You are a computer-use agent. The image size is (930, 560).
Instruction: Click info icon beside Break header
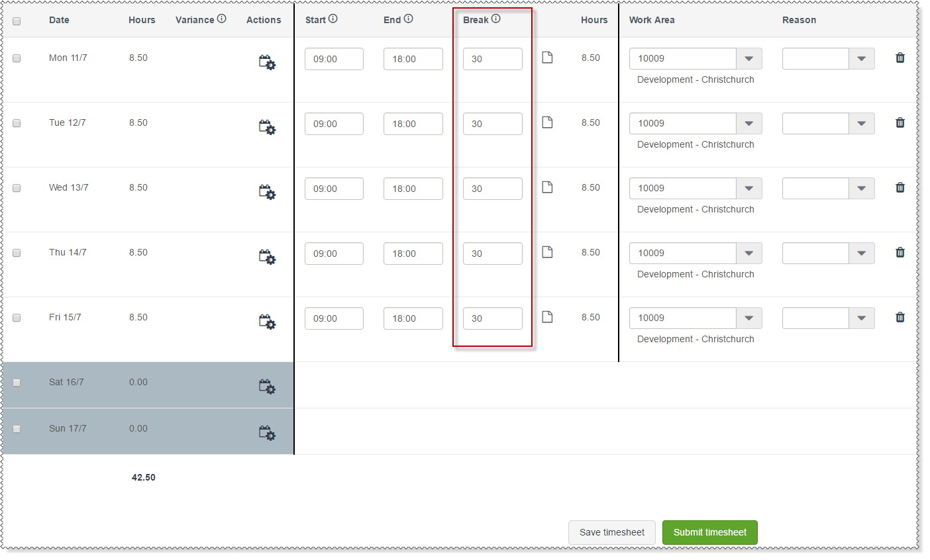(495, 19)
